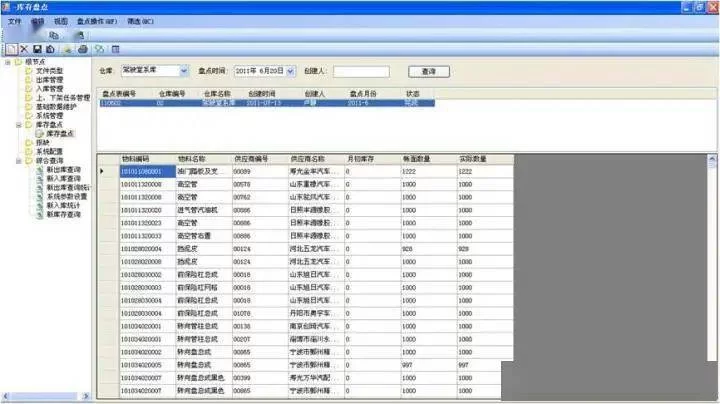
Task: Click the New document toolbar icon
Action: pos(11,48)
